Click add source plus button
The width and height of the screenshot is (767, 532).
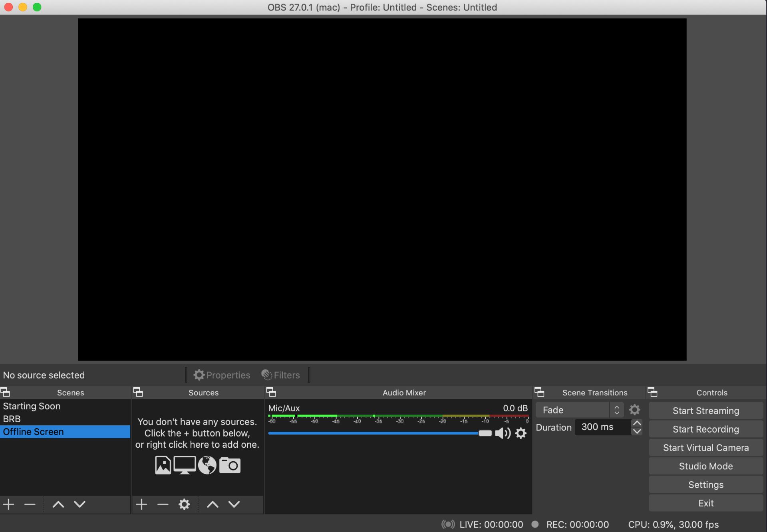[x=141, y=504]
